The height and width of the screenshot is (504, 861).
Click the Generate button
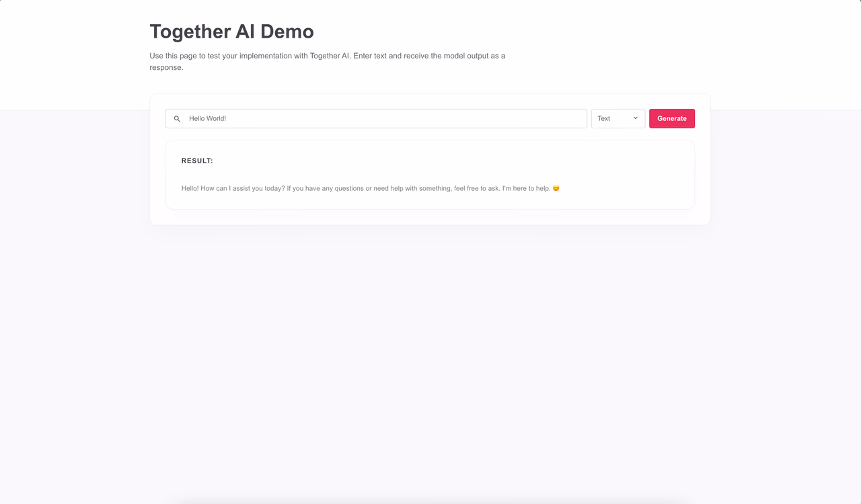[x=672, y=118]
